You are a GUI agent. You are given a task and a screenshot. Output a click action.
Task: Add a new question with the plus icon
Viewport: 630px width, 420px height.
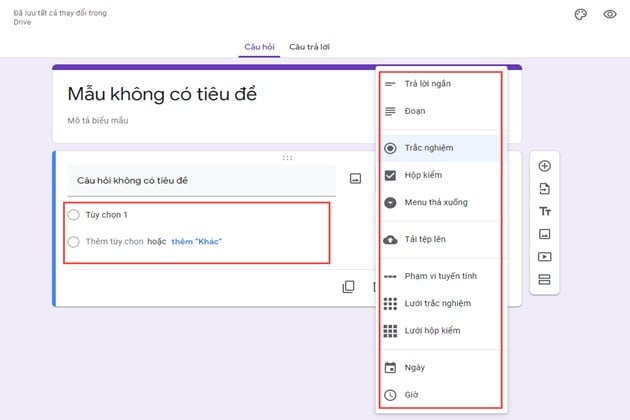[x=544, y=166]
